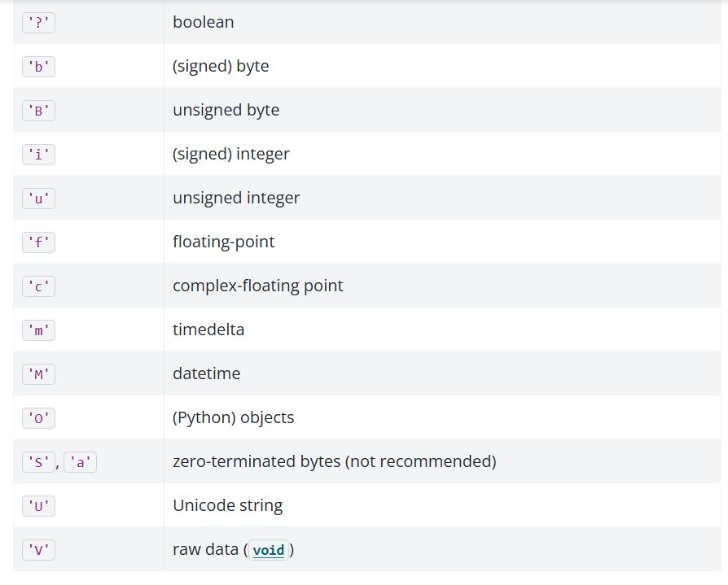Click the '?' boolean type code

[38, 23]
